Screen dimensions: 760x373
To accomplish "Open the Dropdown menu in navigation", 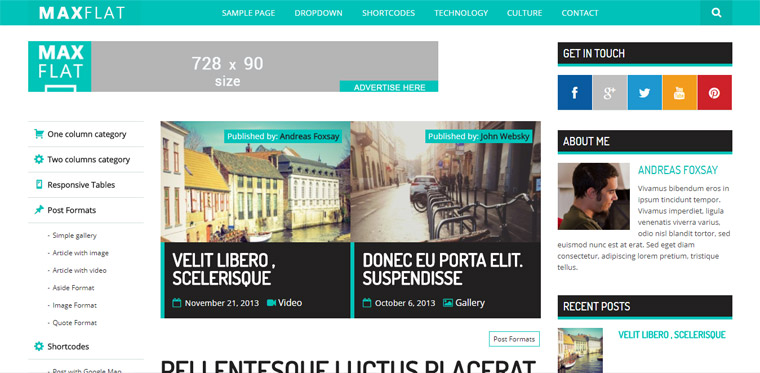I will click(x=318, y=13).
